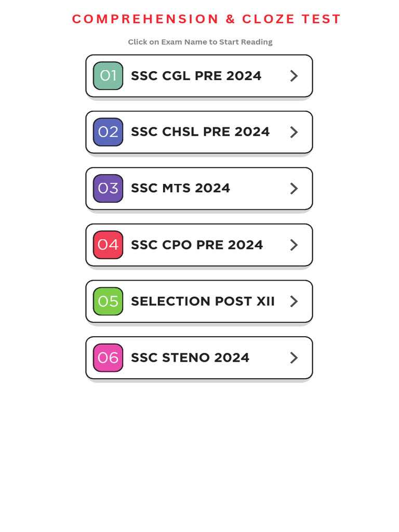Click the chevron next to SSC CPO PRE 2024
399x532 pixels.
[294, 245]
